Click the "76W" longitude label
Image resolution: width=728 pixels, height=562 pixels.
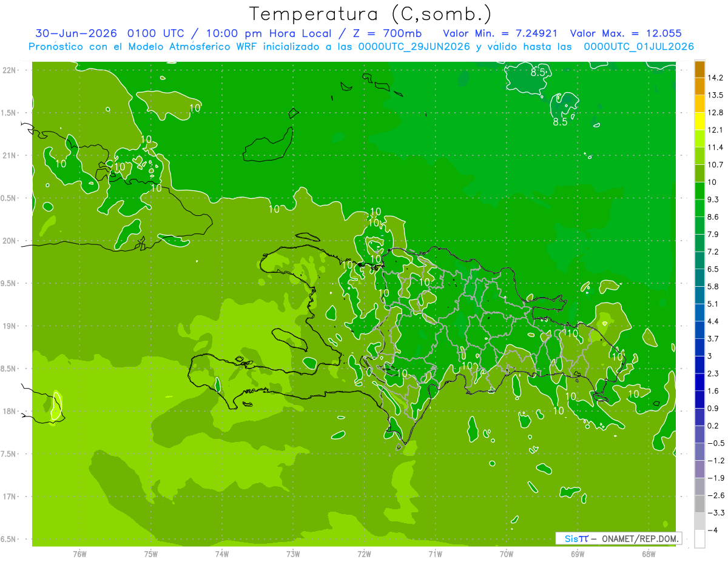pyautogui.click(x=79, y=554)
